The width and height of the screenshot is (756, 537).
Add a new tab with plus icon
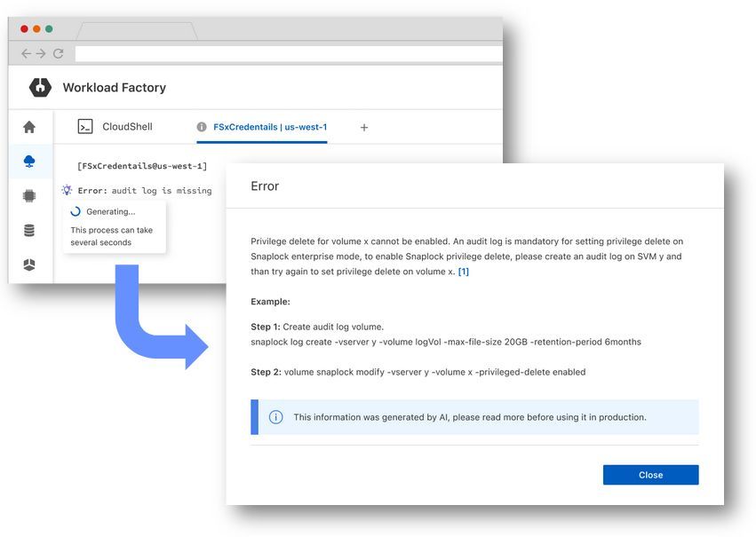[x=364, y=127]
